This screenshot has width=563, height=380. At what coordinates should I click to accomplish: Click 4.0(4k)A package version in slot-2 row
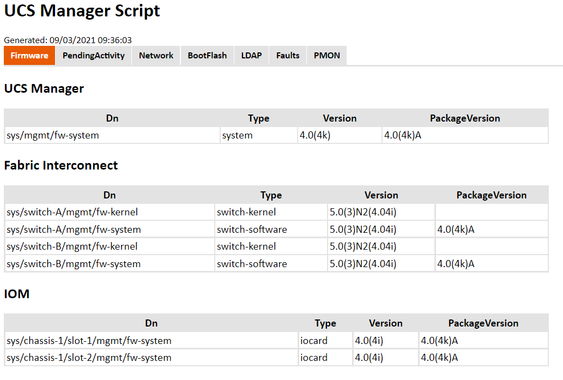tap(483, 358)
